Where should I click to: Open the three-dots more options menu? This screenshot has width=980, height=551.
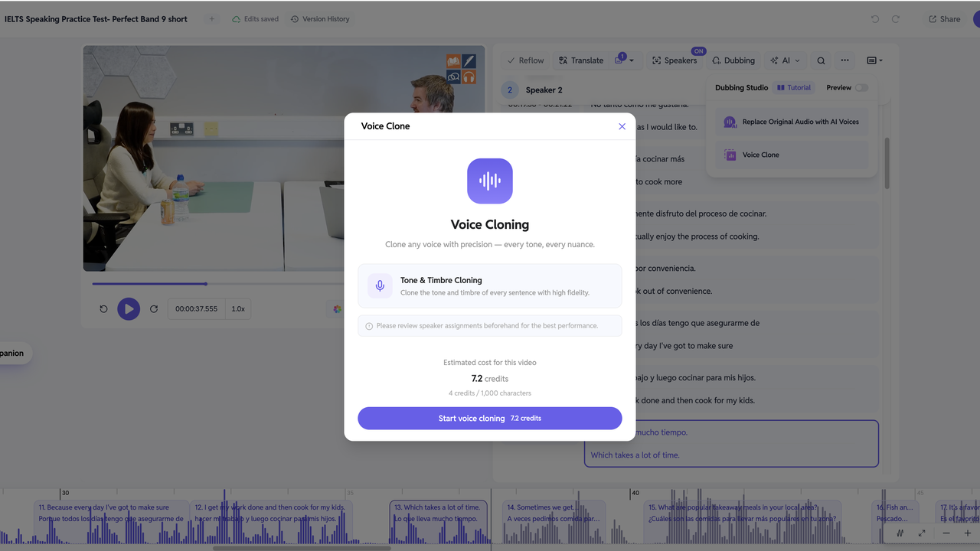pos(844,60)
